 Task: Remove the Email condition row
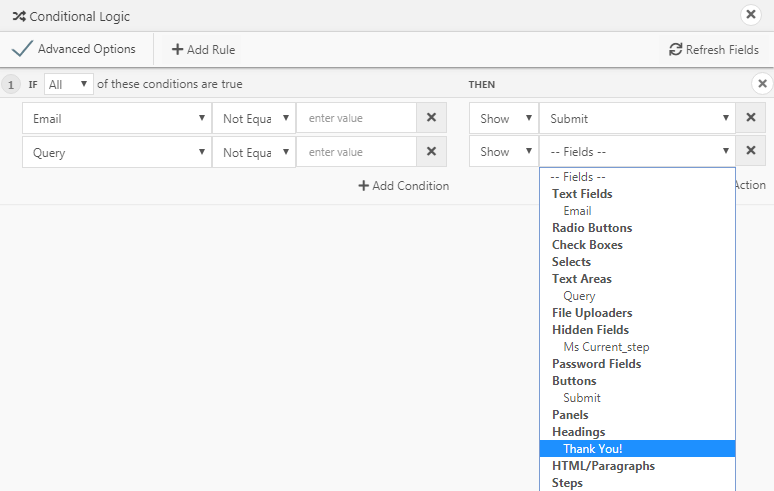click(x=431, y=117)
